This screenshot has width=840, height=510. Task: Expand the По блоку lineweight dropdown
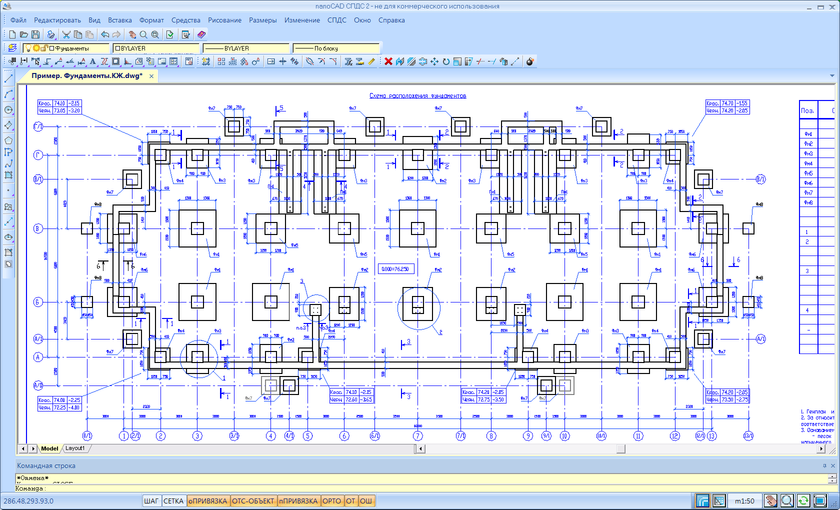pyautogui.click(x=335, y=48)
